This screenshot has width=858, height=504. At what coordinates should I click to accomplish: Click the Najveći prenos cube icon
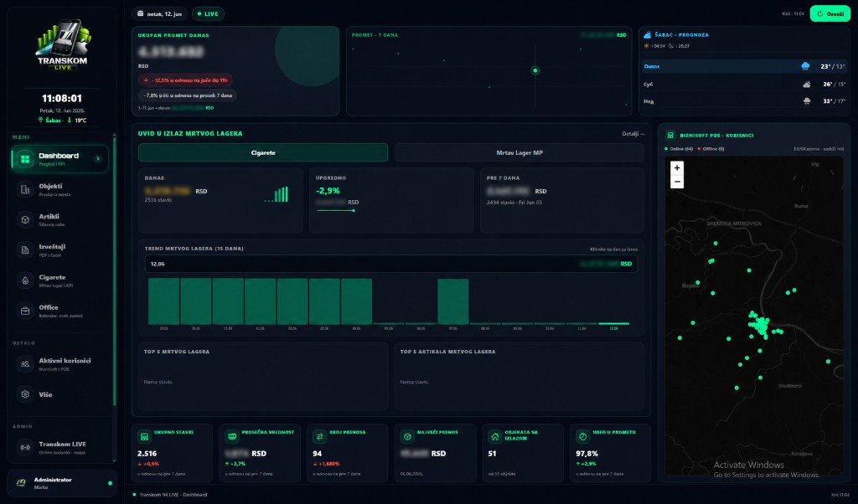407,436
